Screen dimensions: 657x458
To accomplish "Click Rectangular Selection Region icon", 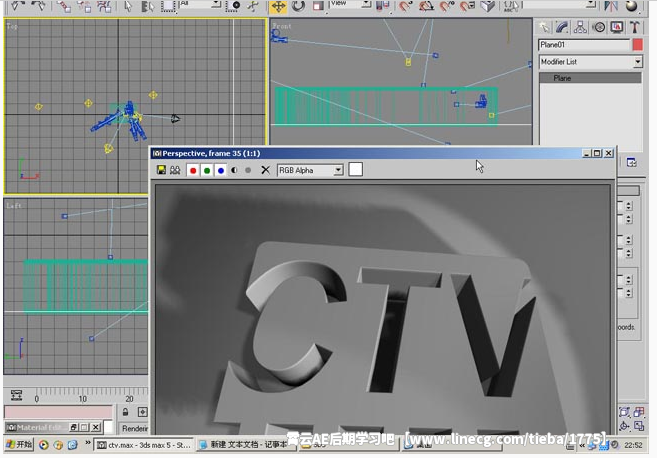I will coord(168,6).
